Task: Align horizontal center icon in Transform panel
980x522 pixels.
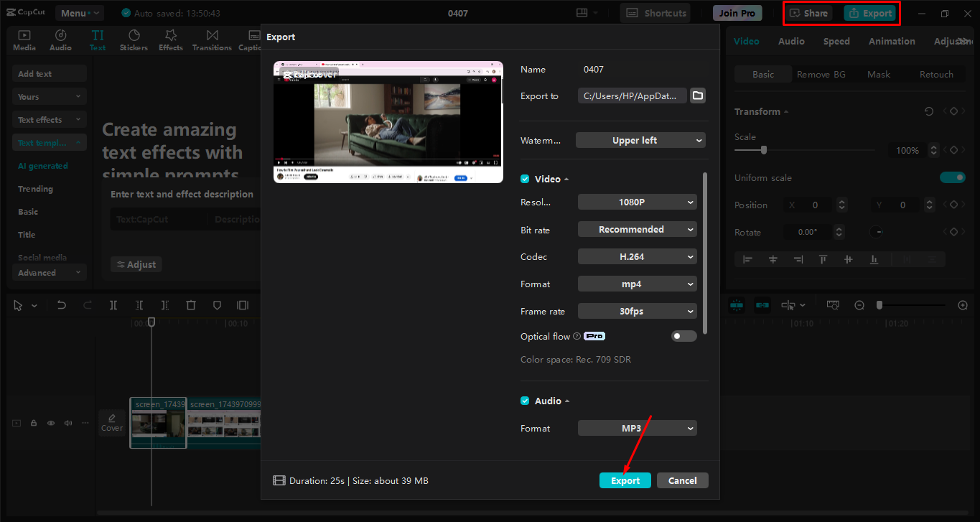Action: [x=773, y=259]
